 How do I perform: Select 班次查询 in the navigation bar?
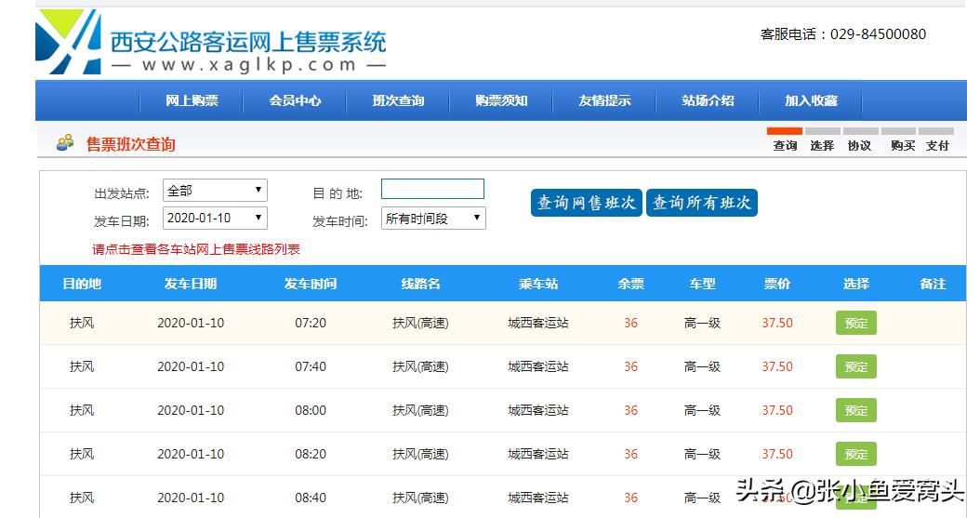coord(398,100)
